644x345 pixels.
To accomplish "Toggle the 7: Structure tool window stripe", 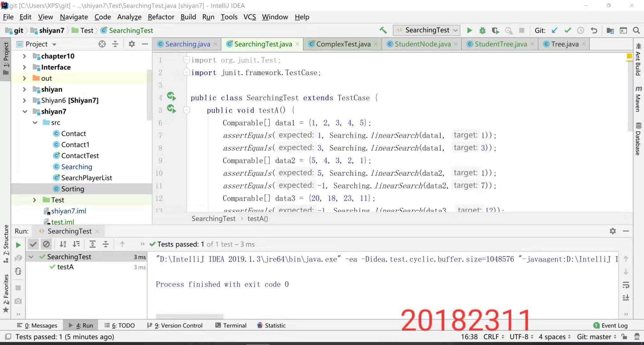I will [x=6, y=244].
